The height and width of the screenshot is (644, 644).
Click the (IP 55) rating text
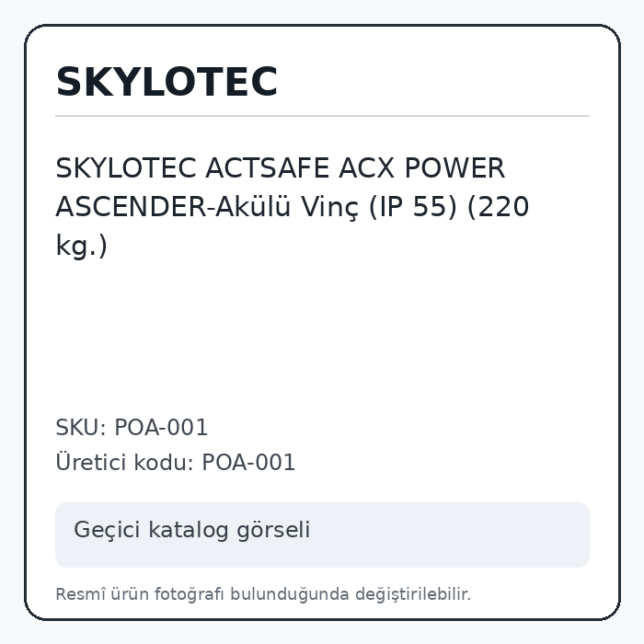click(413, 207)
